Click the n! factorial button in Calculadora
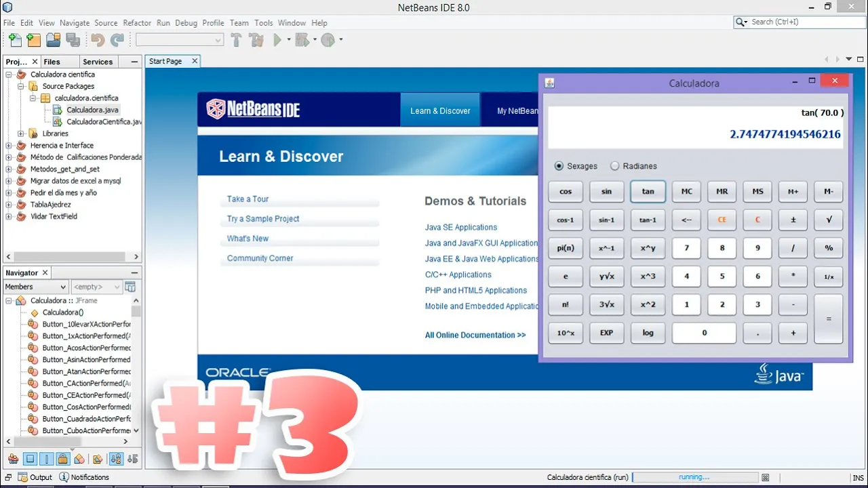868x488 pixels. (566, 304)
